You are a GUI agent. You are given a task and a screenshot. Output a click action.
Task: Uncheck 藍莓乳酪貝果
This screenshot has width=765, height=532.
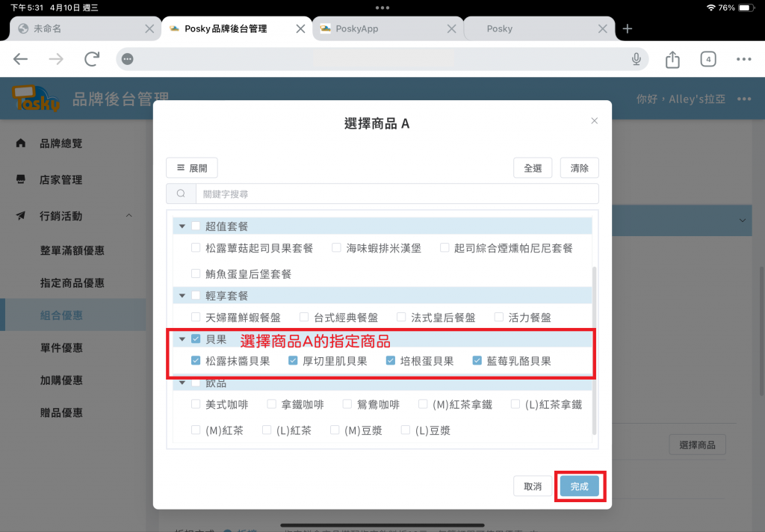click(477, 361)
